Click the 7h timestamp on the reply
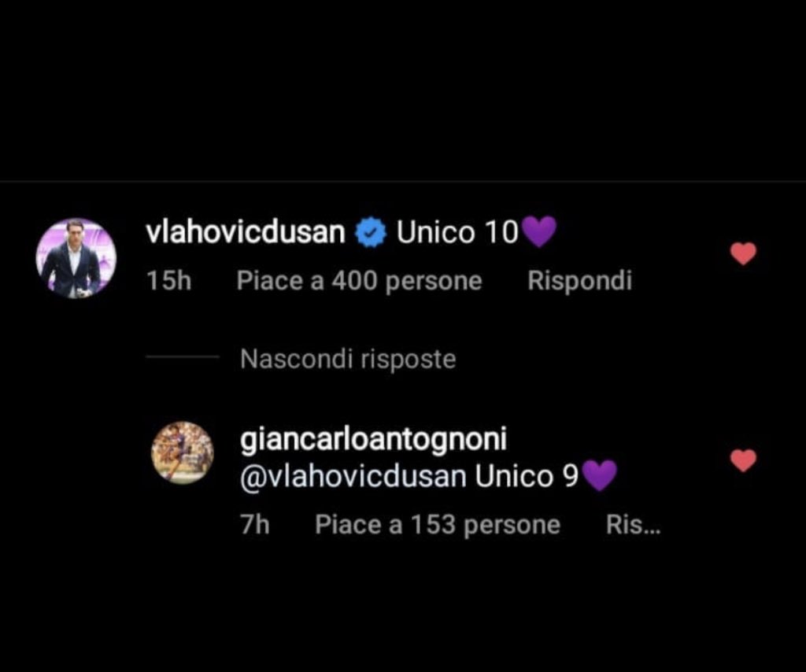Image resolution: width=806 pixels, height=672 pixels. point(255,525)
